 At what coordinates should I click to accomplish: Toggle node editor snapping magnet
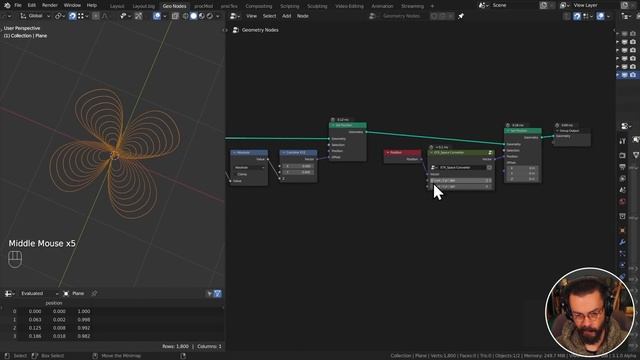pyautogui.click(x=577, y=16)
